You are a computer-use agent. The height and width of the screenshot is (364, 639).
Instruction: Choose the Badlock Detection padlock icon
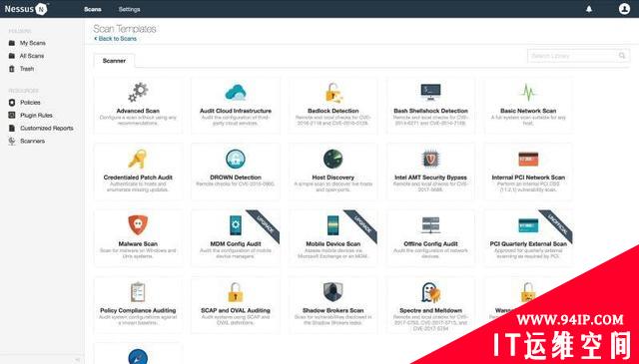(x=333, y=93)
